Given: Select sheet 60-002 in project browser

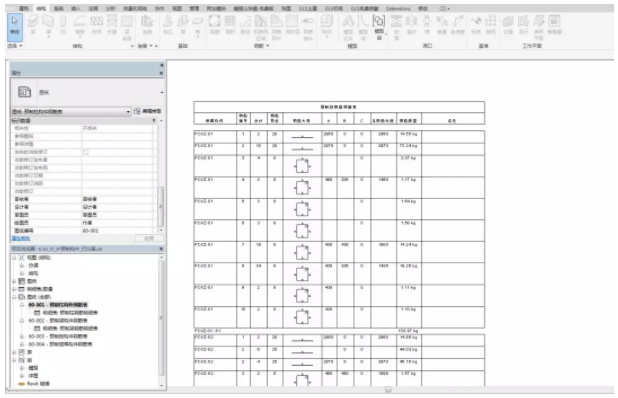Looking at the screenshot, I should (x=58, y=321).
